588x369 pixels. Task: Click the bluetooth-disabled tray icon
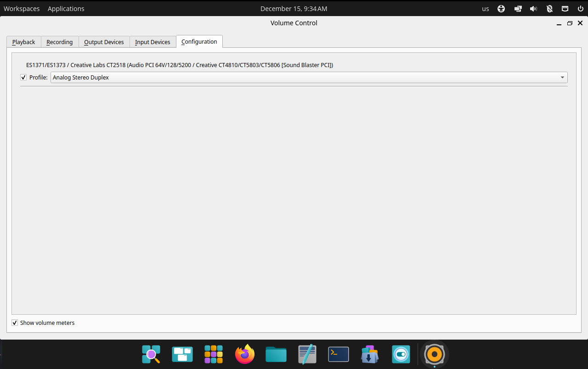pos(549,8)
